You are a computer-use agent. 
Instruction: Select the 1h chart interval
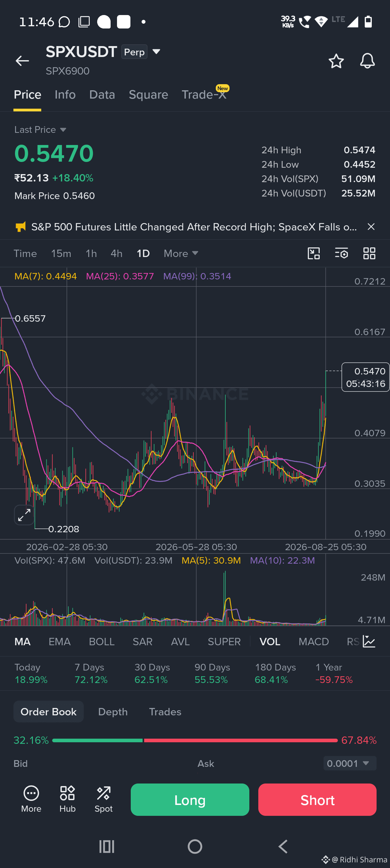tap(91, 253)
